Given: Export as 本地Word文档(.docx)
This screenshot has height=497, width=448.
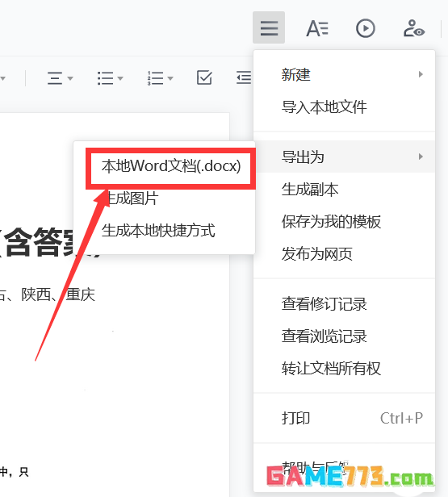Looking at the screenshot, I should point(171,166).
